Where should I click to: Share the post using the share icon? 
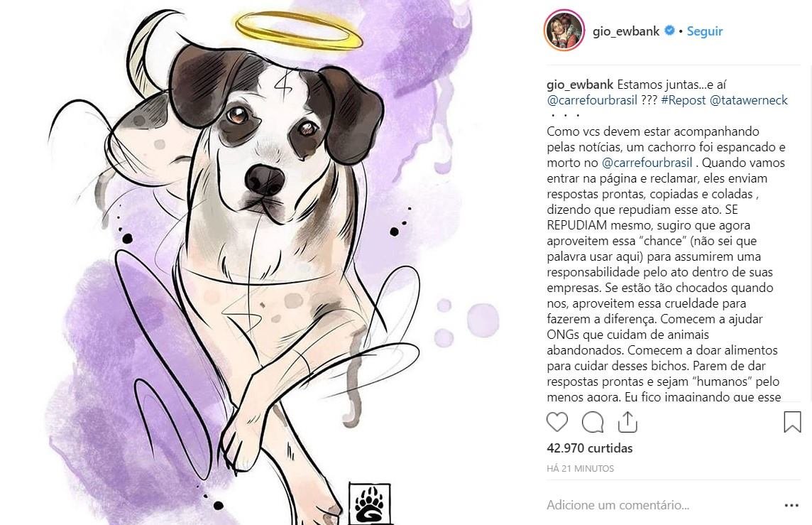pyautogui.click(x=627, y=422)
